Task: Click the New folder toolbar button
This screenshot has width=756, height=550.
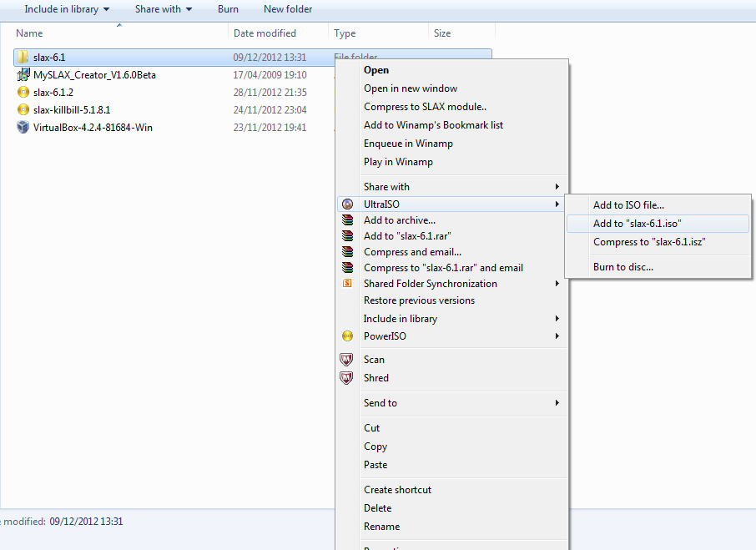Action: click(288, 9)
